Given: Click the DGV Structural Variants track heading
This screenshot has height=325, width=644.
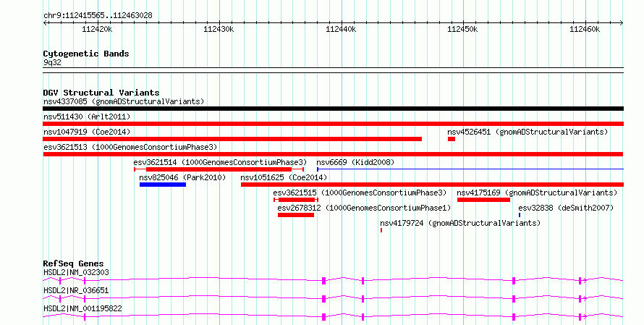Looking at the screenshot, I should (x=101, y=93).
